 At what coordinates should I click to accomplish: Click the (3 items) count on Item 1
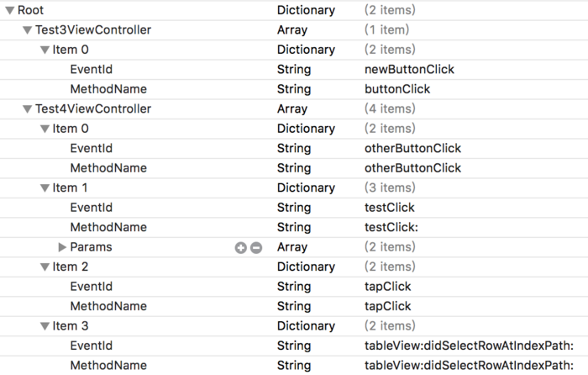tap(390, 187)
